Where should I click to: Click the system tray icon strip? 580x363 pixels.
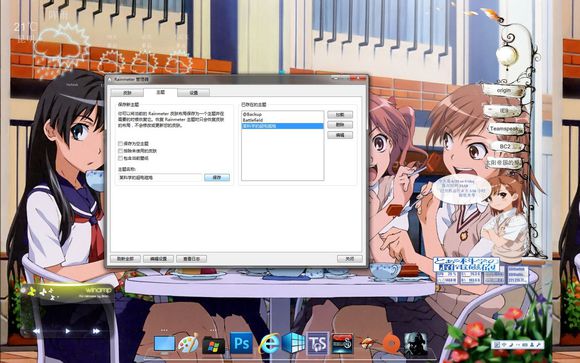[x=518, y=344]
